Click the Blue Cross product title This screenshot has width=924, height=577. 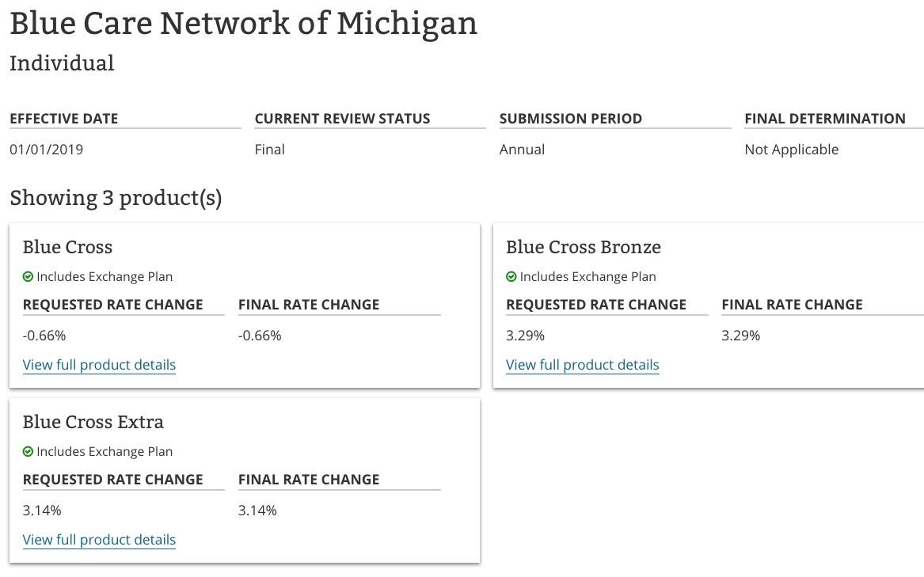(67, 247)
